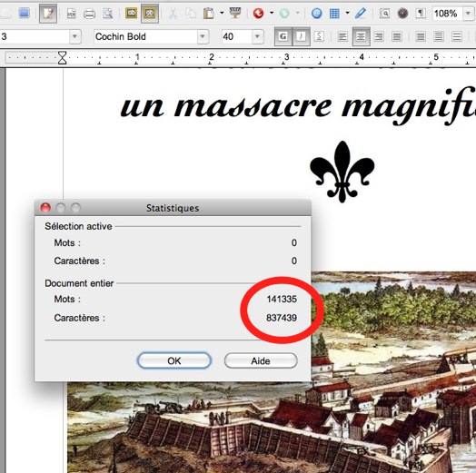Click the Insert Table grid icon

[x=334, y=14]
